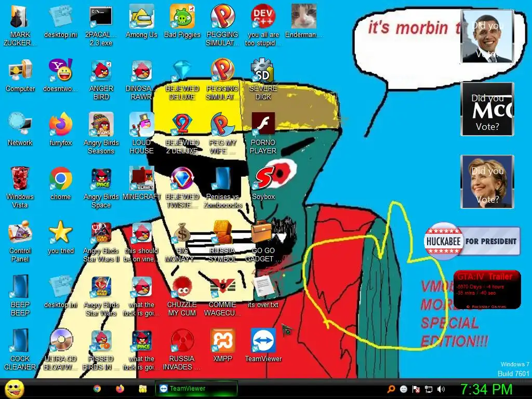Launch the XMPP (XAMPP) shortcut
The width and height of the screenshot is (532, 399).
[x=222, y=345]
